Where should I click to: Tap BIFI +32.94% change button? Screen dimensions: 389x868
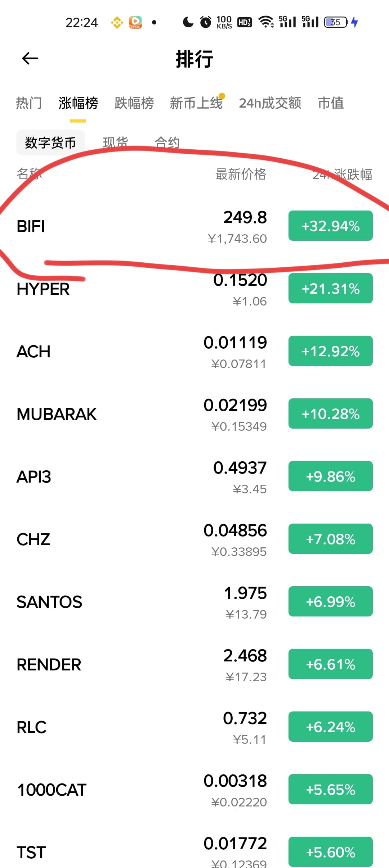pos(330,226)
